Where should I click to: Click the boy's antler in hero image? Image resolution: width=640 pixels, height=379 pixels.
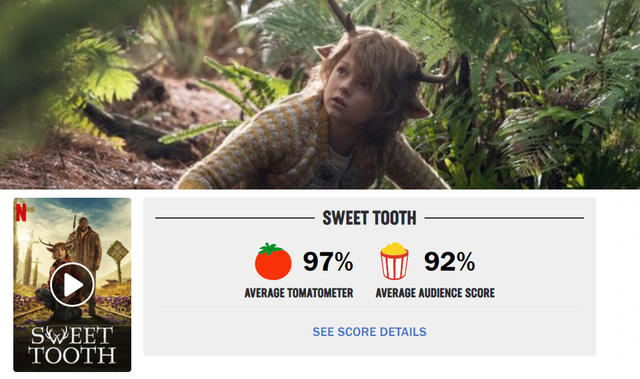pos(341,16)
